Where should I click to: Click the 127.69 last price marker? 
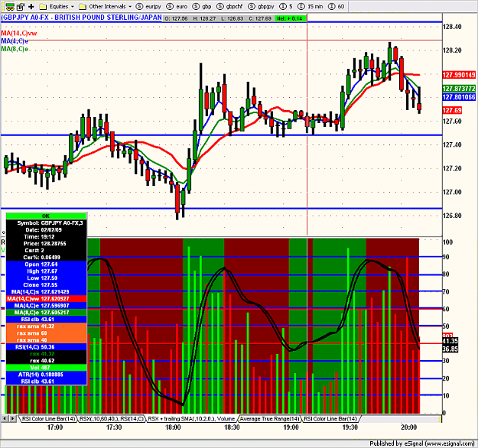(452, 110)
